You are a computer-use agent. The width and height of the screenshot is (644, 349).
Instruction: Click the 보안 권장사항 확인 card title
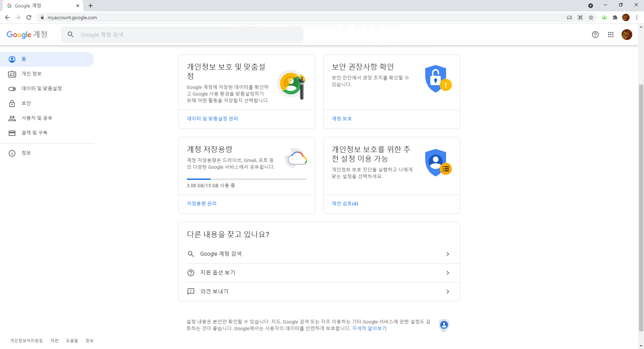click(x=363, y=67)
